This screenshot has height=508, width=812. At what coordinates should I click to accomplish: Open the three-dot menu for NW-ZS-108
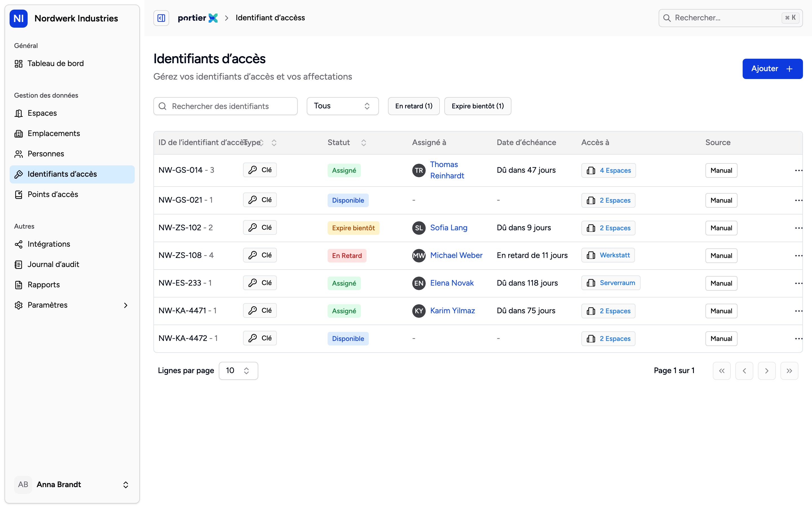[x=798, y=256]
